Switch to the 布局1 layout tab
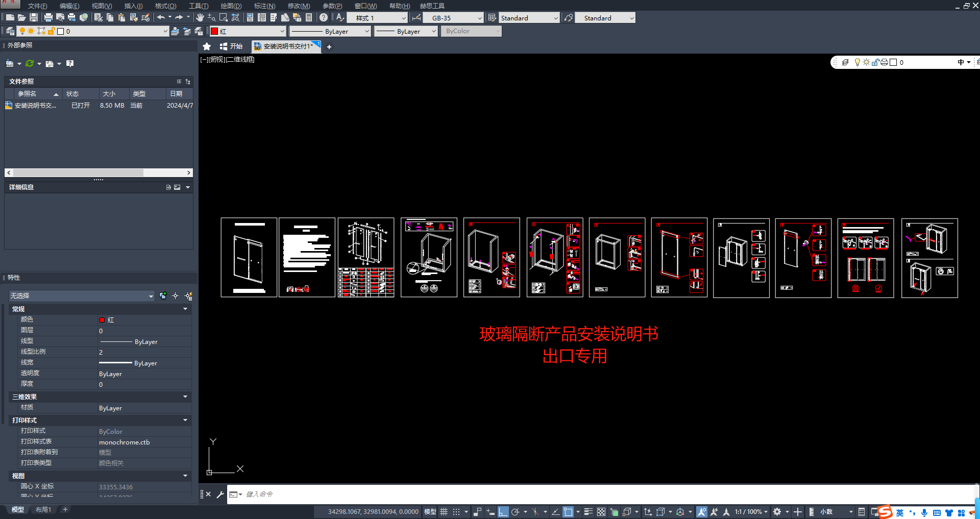980x519 pixels. pos(43,510)
